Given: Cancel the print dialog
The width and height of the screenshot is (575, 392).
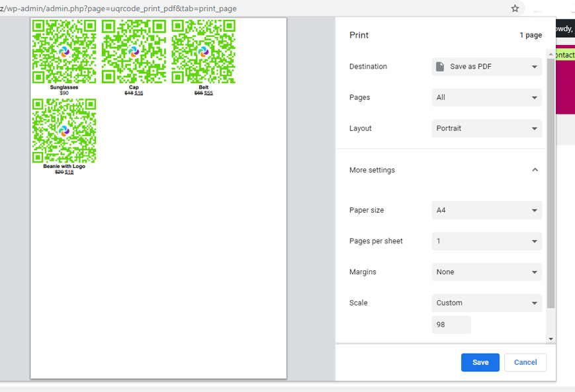Looking at the screenshot, I should (x=525, y=362).
